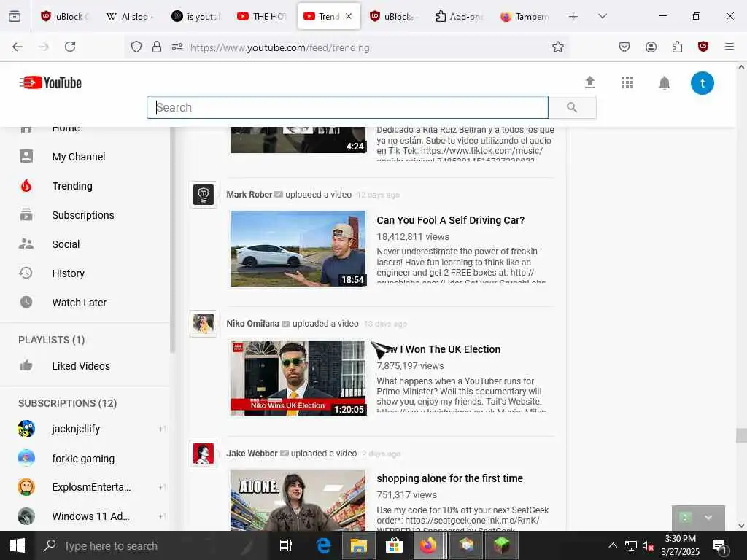Play Can You Fool A Self Driving Car thumbnail
Screen dimensions: 747x560
click(298, 249)
